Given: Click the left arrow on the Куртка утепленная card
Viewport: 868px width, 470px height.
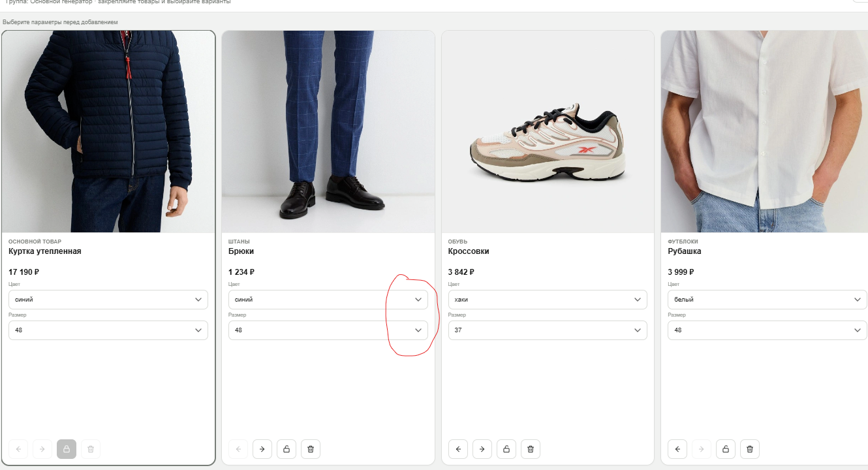Looking at the screenshot, I should click(x=18, y=449).
